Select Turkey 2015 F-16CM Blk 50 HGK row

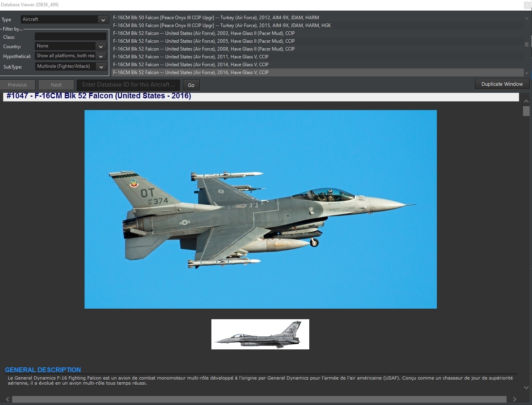point(317,25)
